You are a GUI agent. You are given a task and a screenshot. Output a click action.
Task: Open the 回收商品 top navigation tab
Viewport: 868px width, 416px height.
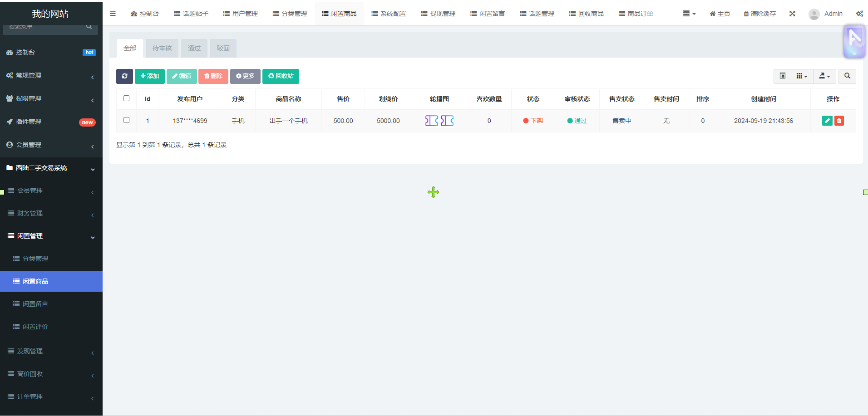coord(587,14)
